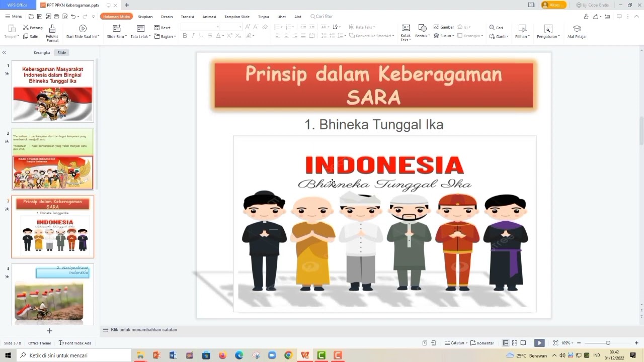Click the clear formatting eraser icon

pyautogui.click(x=265, y=27)
